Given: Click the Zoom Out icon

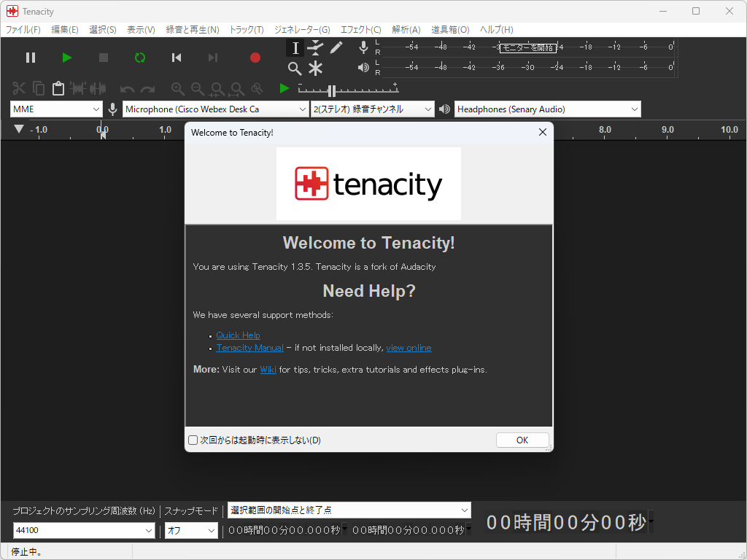Looking at the screenshot, I should pyautogui.click(x=198, y=88).
